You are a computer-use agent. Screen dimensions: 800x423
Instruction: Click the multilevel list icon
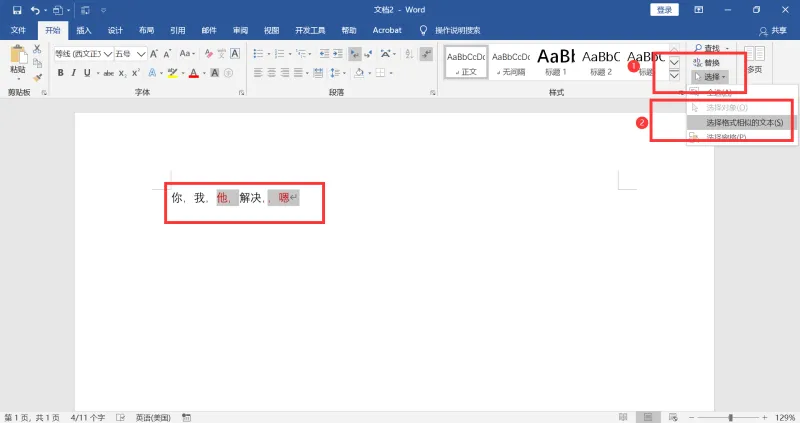click(x=301, y=54)
